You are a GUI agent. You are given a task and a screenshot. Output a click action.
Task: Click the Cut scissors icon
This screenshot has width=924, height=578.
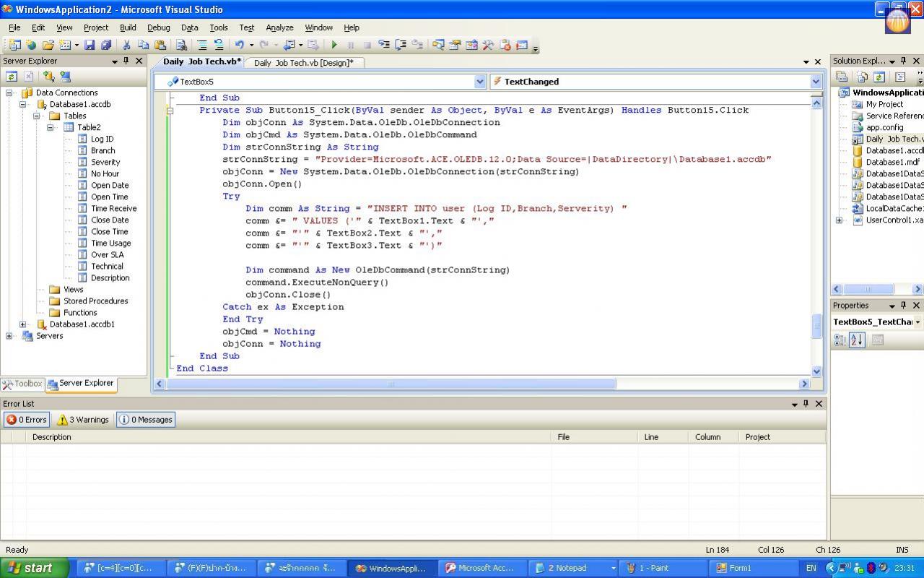pos(126,45)
